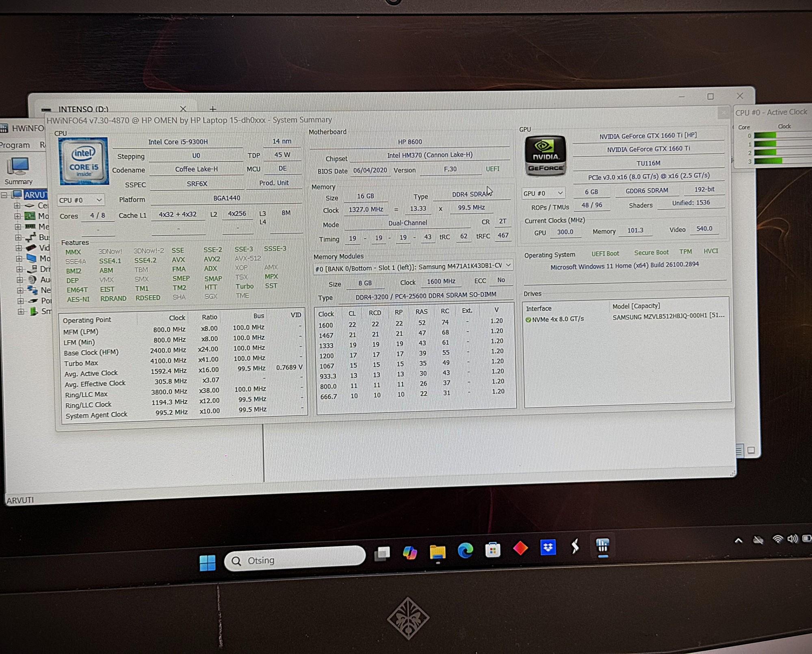Open the Program menu in HWiNFO
The height and width of the screenshot is (654, 812).
point(15,145)
